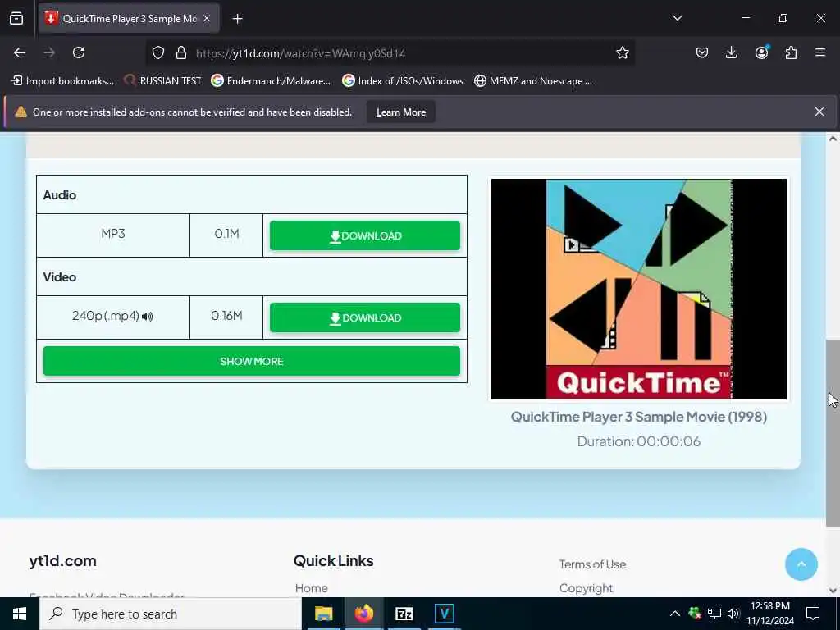The height and width of the screenshot is (630, 840).
Task: Open the RUSSIAN TEST bookmark
Action: 162,81
